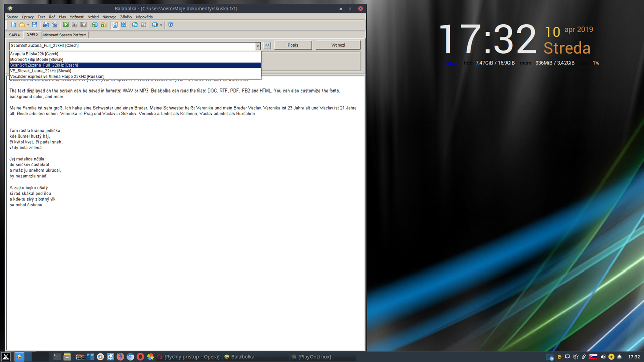This screenshot has height=362, width=644.
Task: Open the application launcher X menu
Action: tap(6, 357)
